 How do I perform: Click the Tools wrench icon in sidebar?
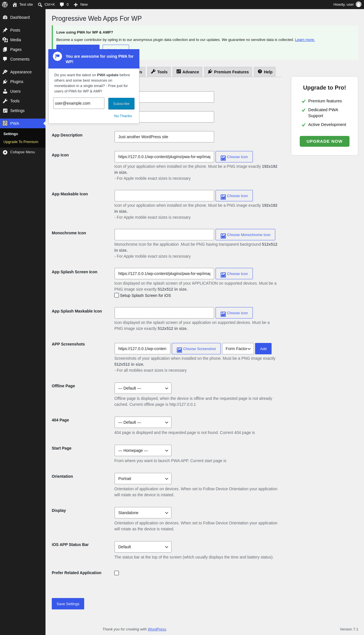(x=5, y=101)
